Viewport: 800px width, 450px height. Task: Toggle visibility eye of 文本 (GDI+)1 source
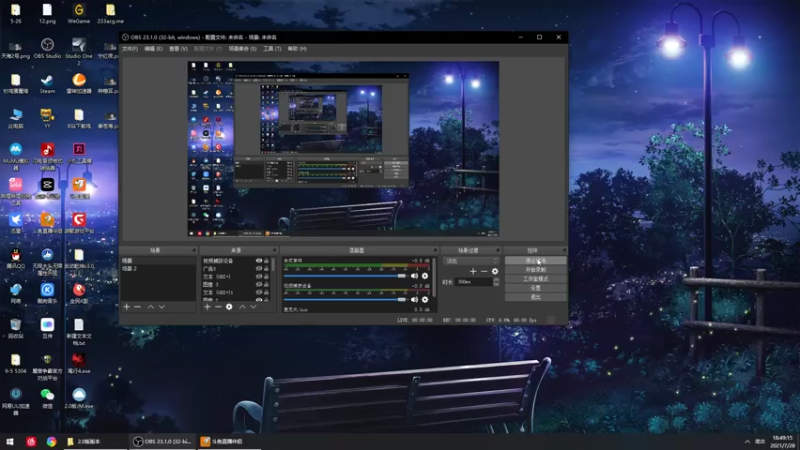(259, 292)
